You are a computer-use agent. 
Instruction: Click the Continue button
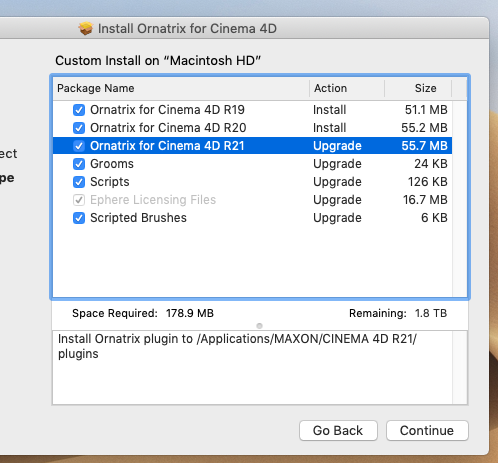pyautogui.click(x=427, y=430)
